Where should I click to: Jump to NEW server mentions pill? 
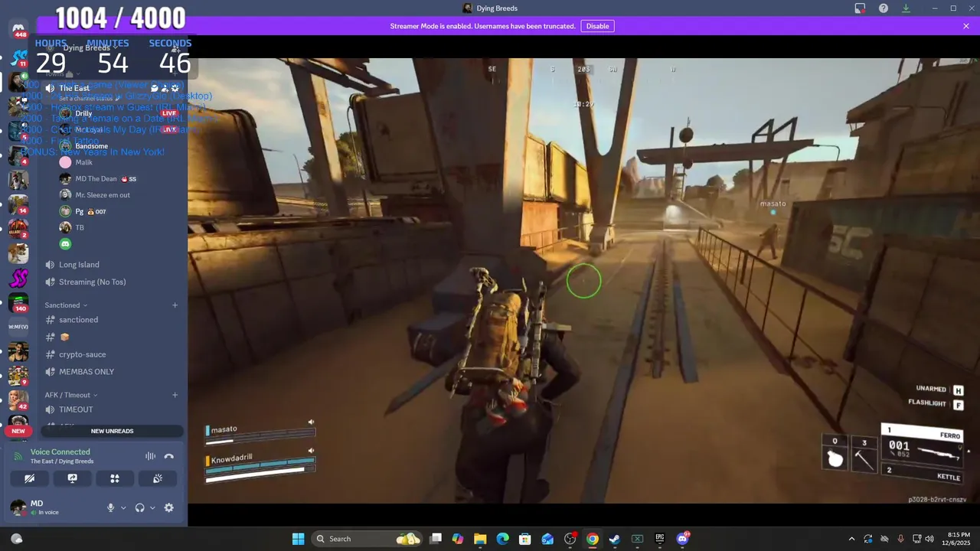click(18, 431)
